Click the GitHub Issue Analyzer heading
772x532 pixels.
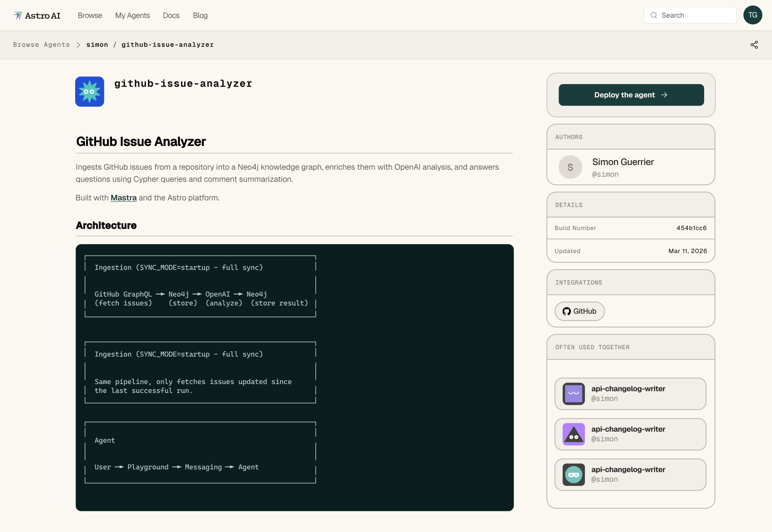pyautogui.click(x=141, y=141)
